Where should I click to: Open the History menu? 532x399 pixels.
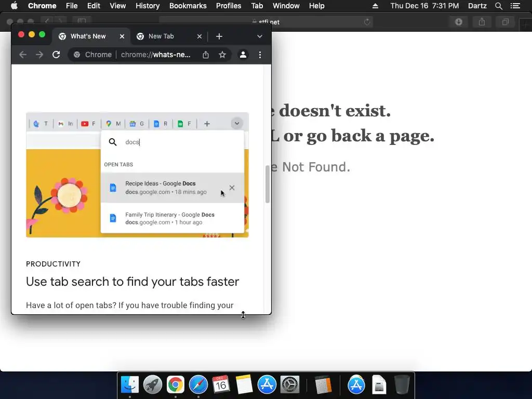point(148,6)
